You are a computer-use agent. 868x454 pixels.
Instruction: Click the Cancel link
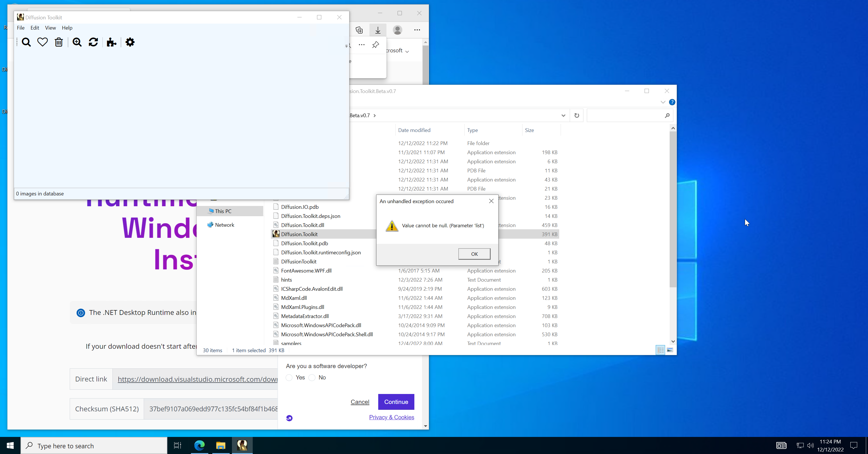(360, 402)
